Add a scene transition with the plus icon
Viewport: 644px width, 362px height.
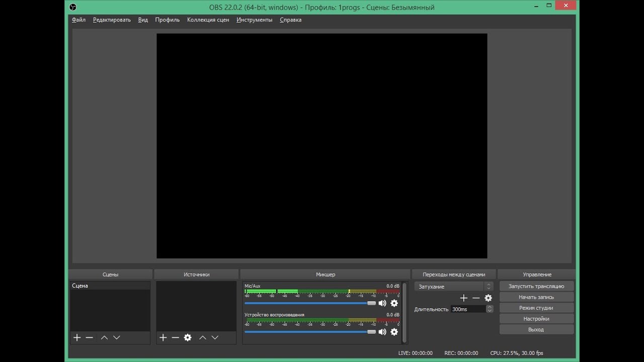pos(464,298)
